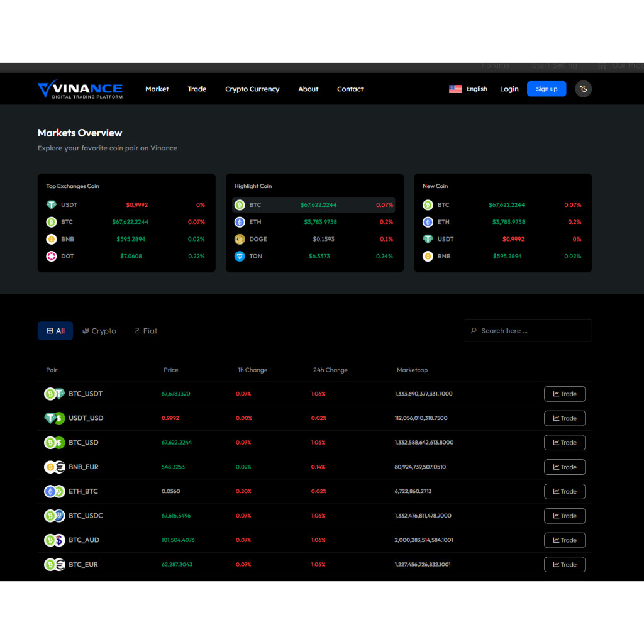Image resolution: width=644 pixels, height=644 pixels.
Task: Select the DOGE coin icon under Highlight Coin
Action: 240,239
